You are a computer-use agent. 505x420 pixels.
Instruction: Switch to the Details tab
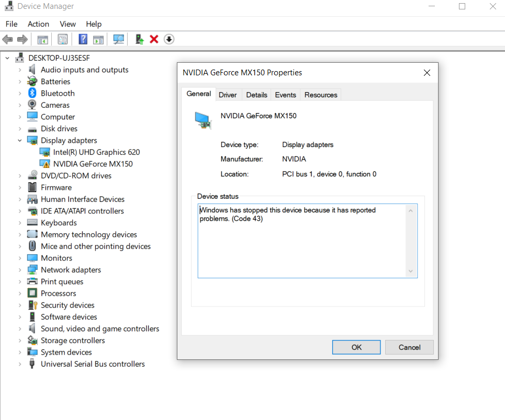click(x=257, y=95)
